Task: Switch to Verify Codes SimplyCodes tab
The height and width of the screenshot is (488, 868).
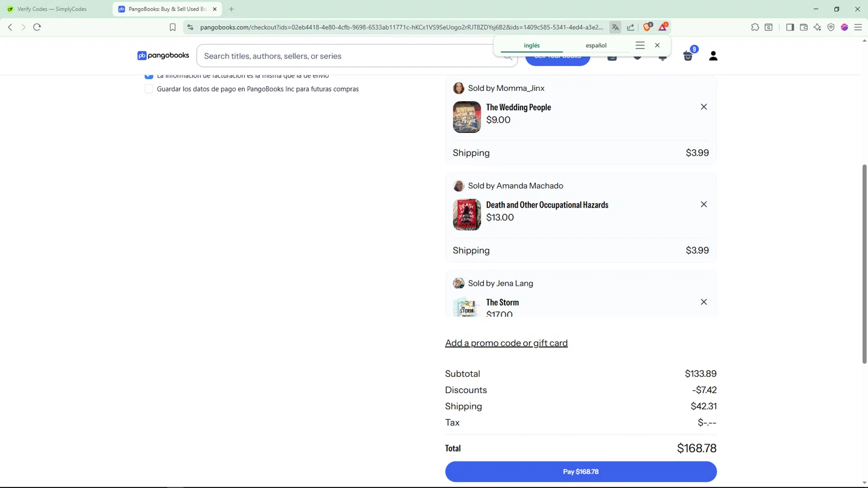Action: (x=53, y=9)
